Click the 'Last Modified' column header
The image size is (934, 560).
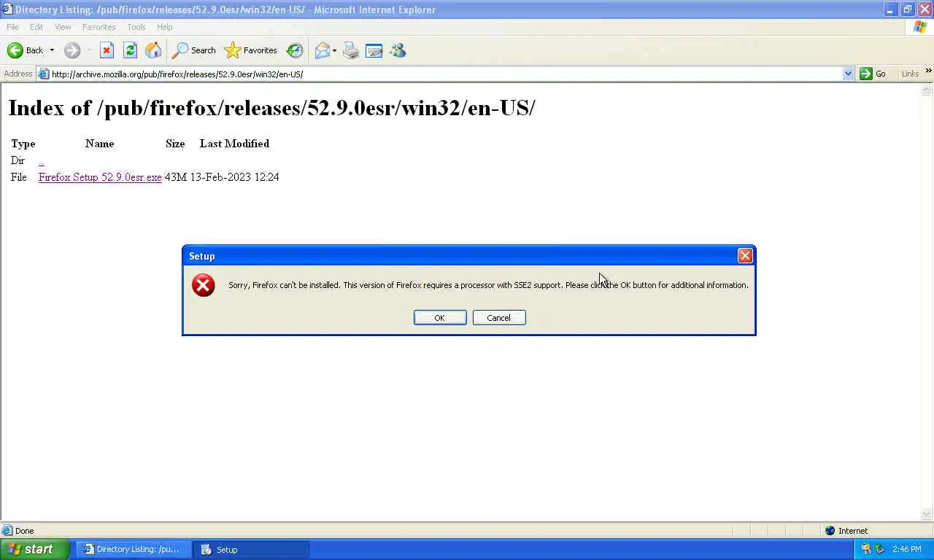[x=234, y=144]
